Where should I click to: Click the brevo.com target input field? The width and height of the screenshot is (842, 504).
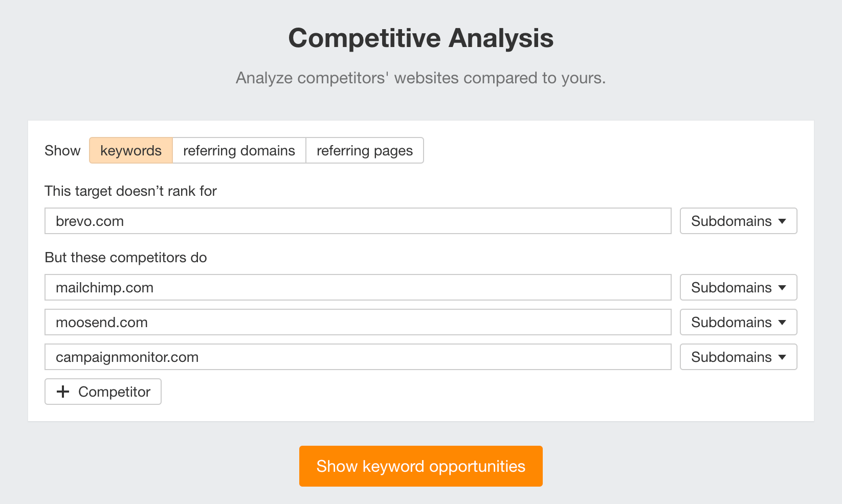[358, 221]
